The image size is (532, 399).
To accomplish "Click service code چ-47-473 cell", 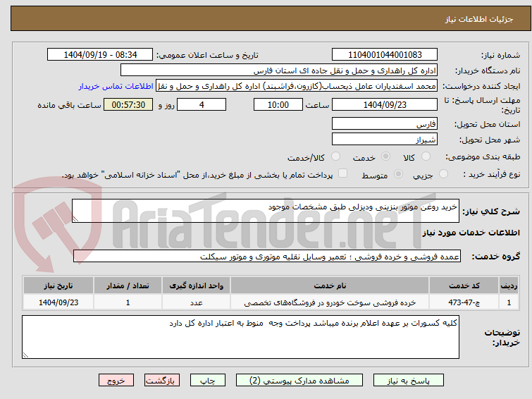I will [x=464, y=302].
